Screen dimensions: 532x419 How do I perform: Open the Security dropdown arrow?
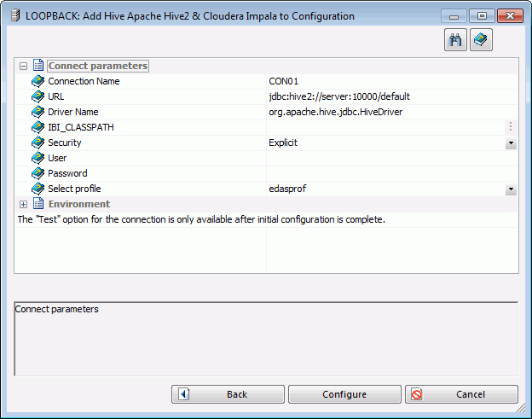pos(511,143)
